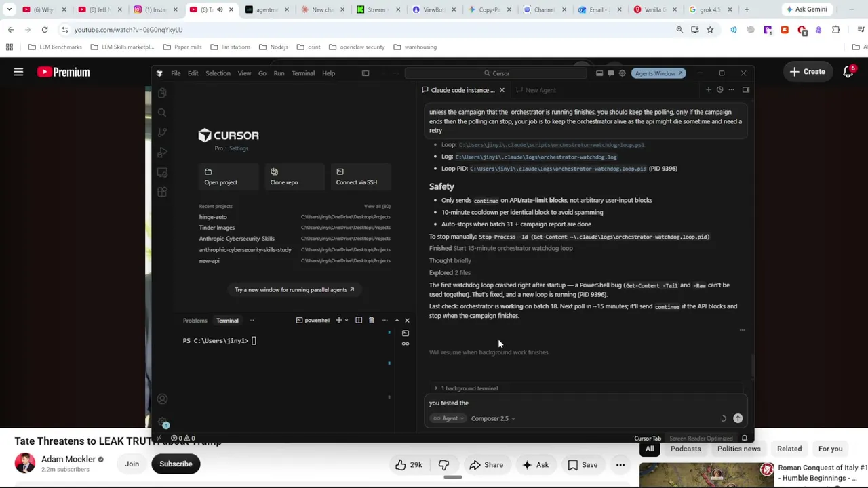Like the YouTube video
Viewport: 868px width, 488px height.
pyautogui.click(x=408, y=465)
